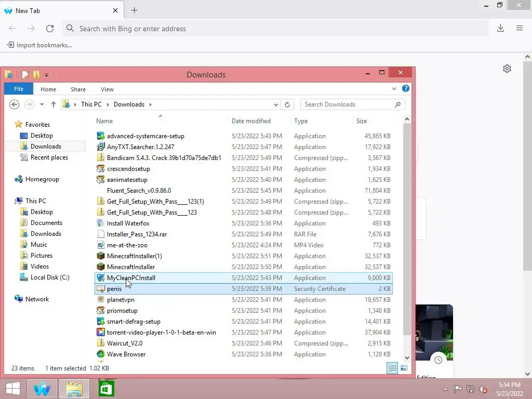The height and width of the screenshot is (399, 532).
Task: Open Windows Store from taskbar
Action: coord(106,389)
